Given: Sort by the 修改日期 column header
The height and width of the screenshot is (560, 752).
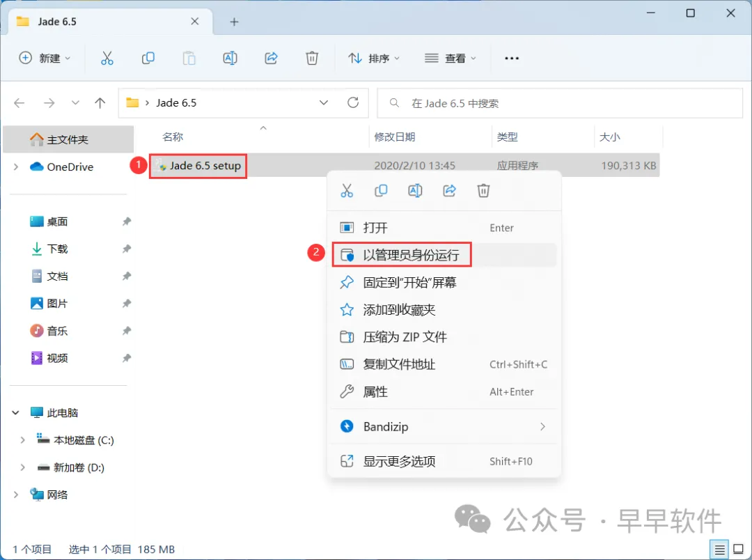Looking at the screenshot, I should (394, 137).
